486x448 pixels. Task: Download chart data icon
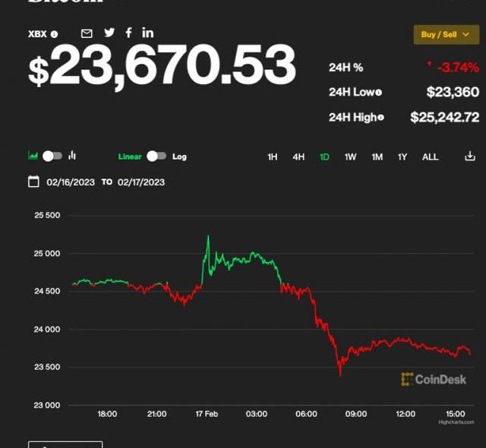coord(469,156)
